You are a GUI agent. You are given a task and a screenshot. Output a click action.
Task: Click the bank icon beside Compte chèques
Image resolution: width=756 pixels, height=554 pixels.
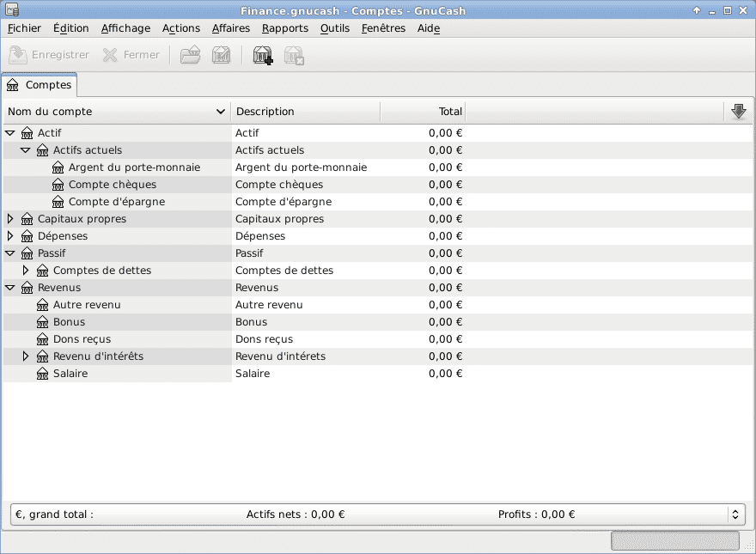click(58, 185)
